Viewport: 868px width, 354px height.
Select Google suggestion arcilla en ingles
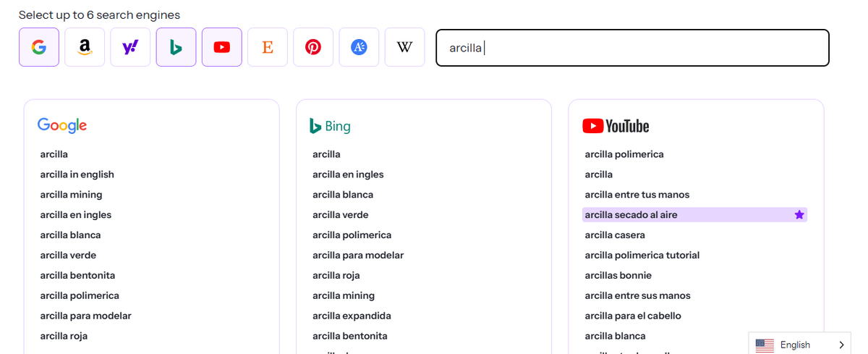[x=76, y=215]
